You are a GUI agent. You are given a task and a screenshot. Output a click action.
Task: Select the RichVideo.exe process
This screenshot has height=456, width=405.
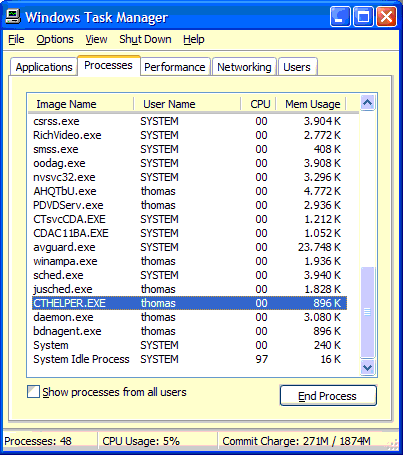point(189,135)
